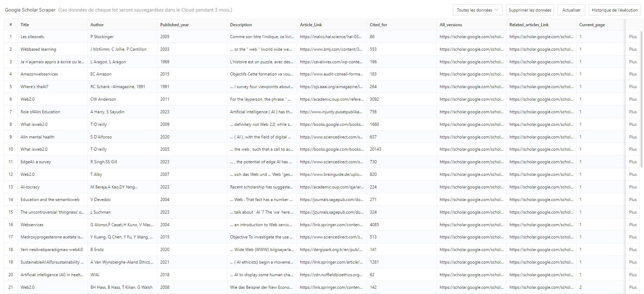The height and width of the screenshot is (294, 644).
Task: Click the Actualiser button
Action: [x=571, y=10]
